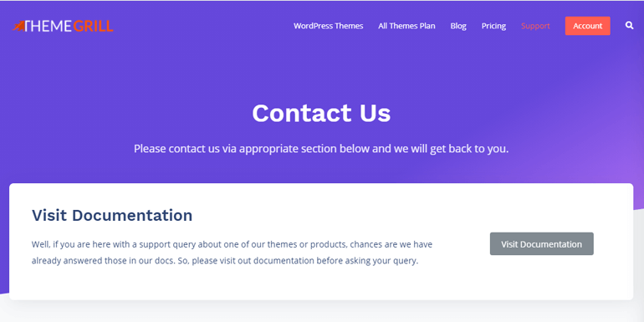This screenshot has width=644, height=322.
Task: Select All Themes Plan in navigation
Action: tap(406, 26)
